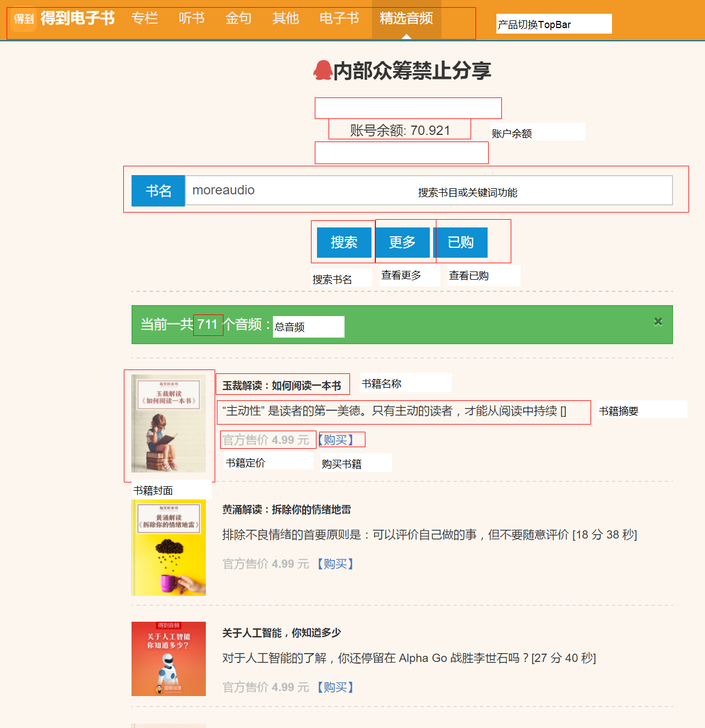The width and height of the screenshot is (705, 728).
Task: Purchase 关于人工智能，你知道多少 audio
Action: point(336,687)
